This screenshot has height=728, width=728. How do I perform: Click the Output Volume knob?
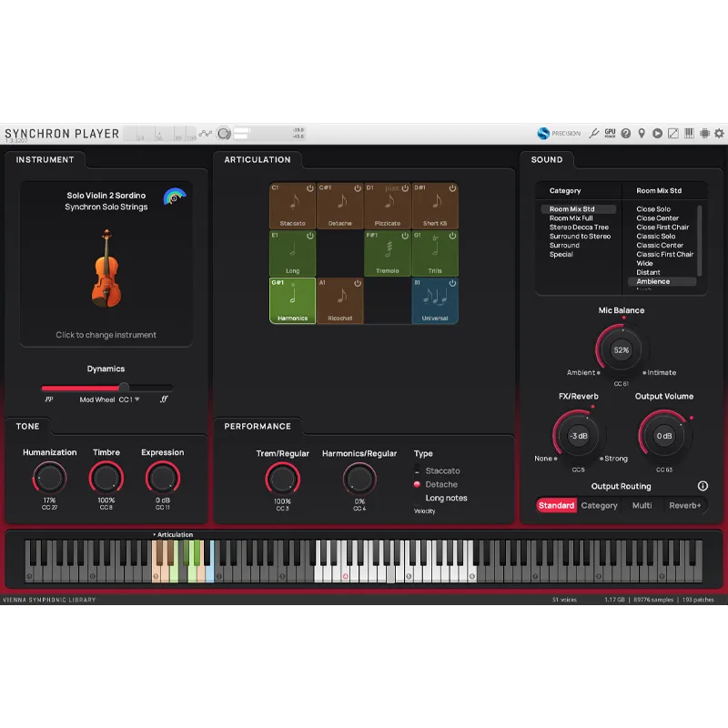(x=664, y=436)
